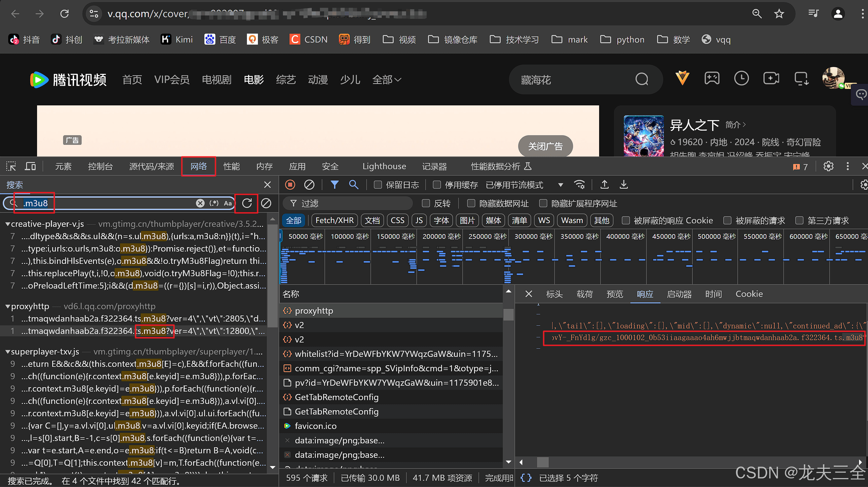Clear the .m3u8 search text field
The width and height of the screenshot is (868, 487).
[x=200, y=203]
